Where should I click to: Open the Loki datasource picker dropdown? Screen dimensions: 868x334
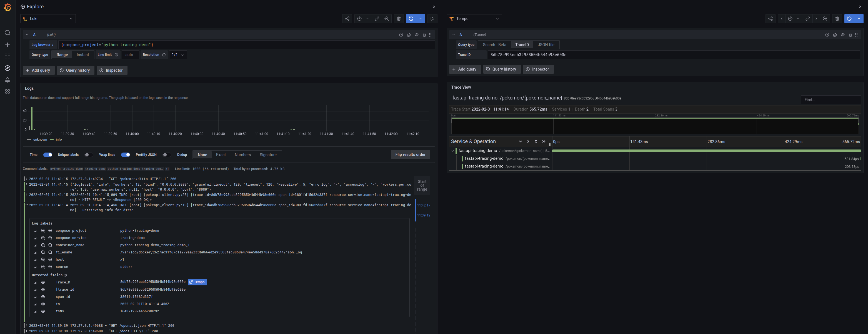(48, 19)
